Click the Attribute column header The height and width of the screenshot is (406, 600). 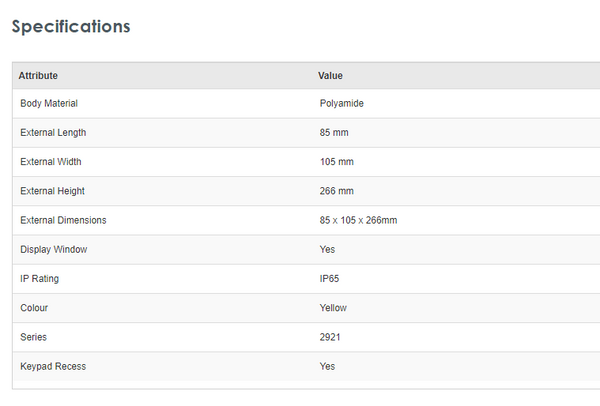(x=38, y=76)
